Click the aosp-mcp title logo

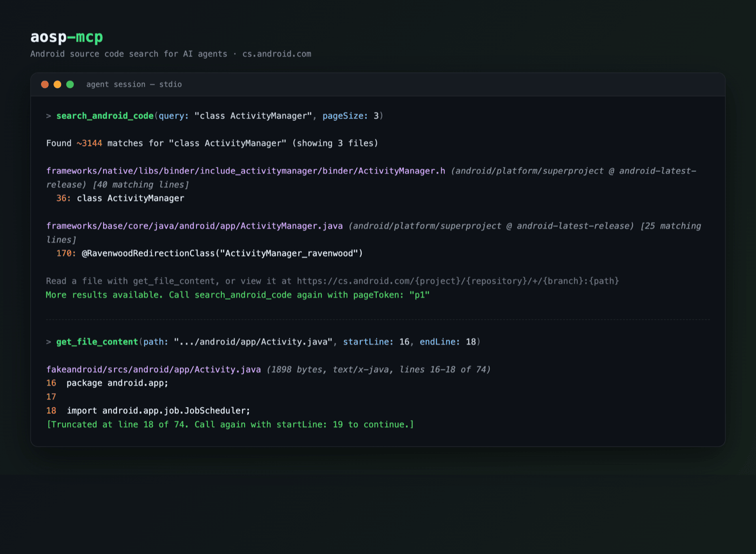pyautogui.click(x=66, y=37)
